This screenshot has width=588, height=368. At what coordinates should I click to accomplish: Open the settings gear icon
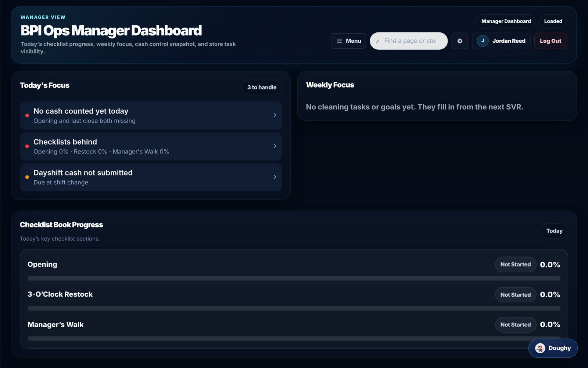pos(460,41)
